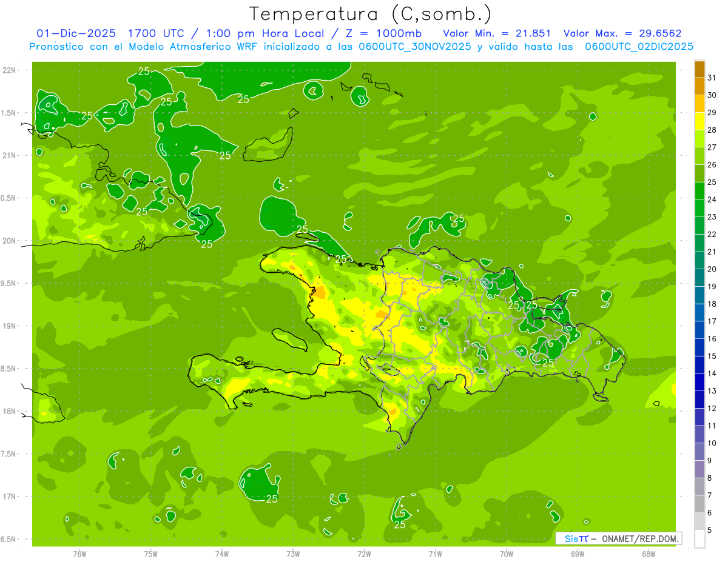The height and width of the screenshot is (562, 728).
Task: Click the "71W" longitude label
Action: click(x=435, y=554)
